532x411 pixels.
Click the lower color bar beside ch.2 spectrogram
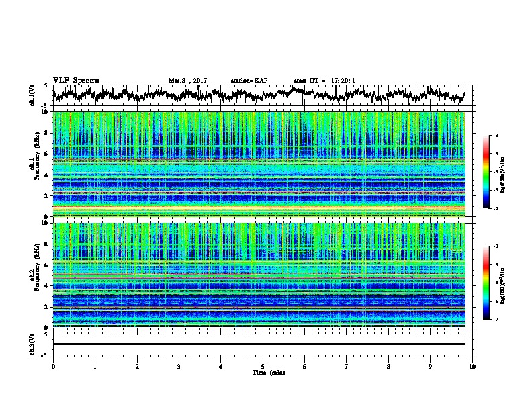(x=486, y=283)
